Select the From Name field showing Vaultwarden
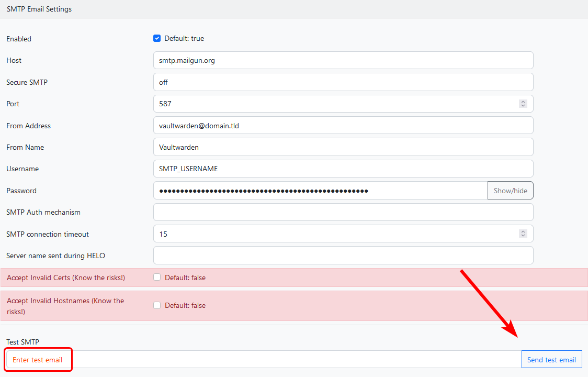 click(x=343, y=147)
